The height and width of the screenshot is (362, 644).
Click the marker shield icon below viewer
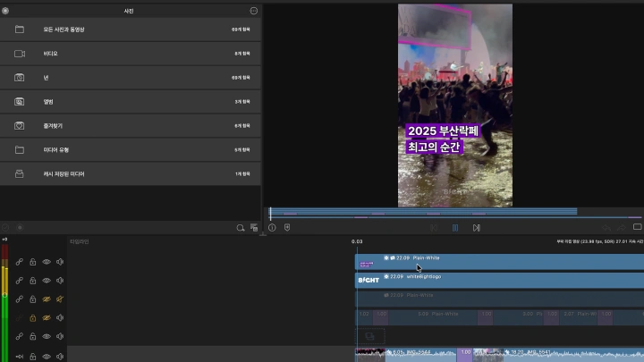(287, 228)
